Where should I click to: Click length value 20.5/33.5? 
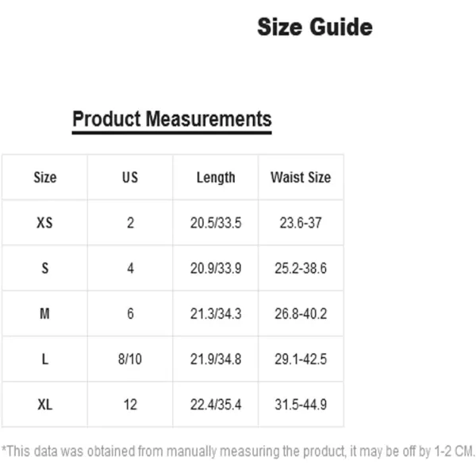(216, 223)
